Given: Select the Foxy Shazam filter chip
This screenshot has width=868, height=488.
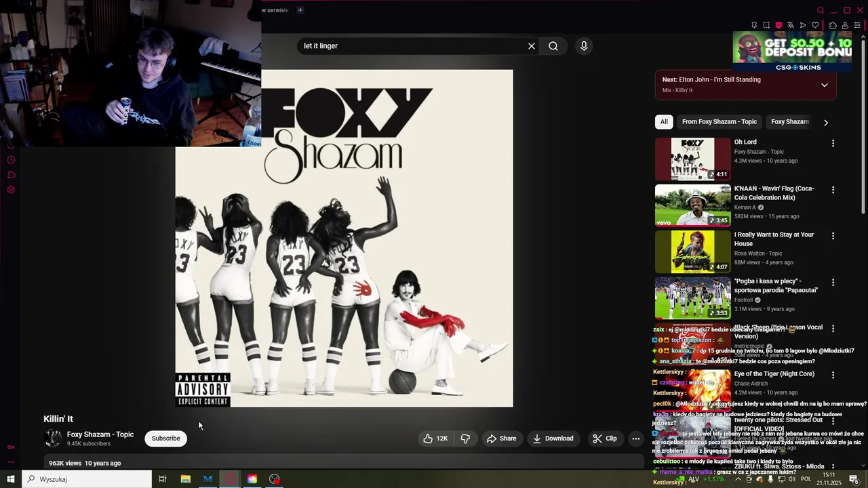Looking at the screenshot, I should [789, 122].
